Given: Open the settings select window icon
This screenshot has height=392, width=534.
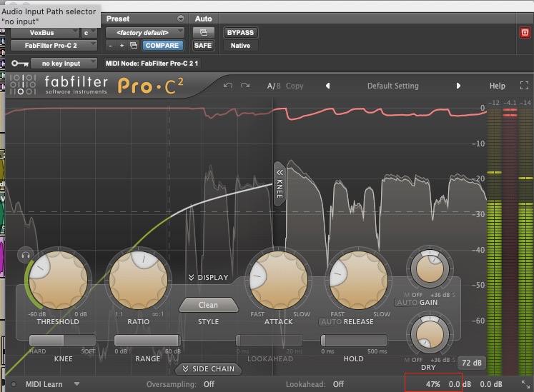Looking at the screenshot, I should [x=134, y=46].
